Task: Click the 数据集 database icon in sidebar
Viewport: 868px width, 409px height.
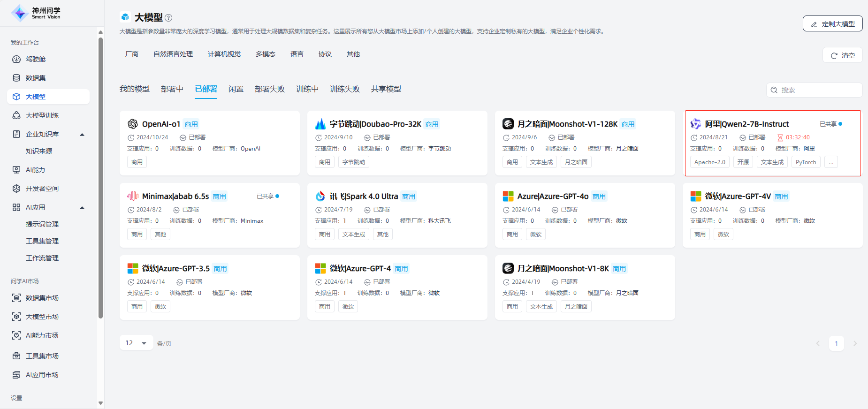Action: 16,78
